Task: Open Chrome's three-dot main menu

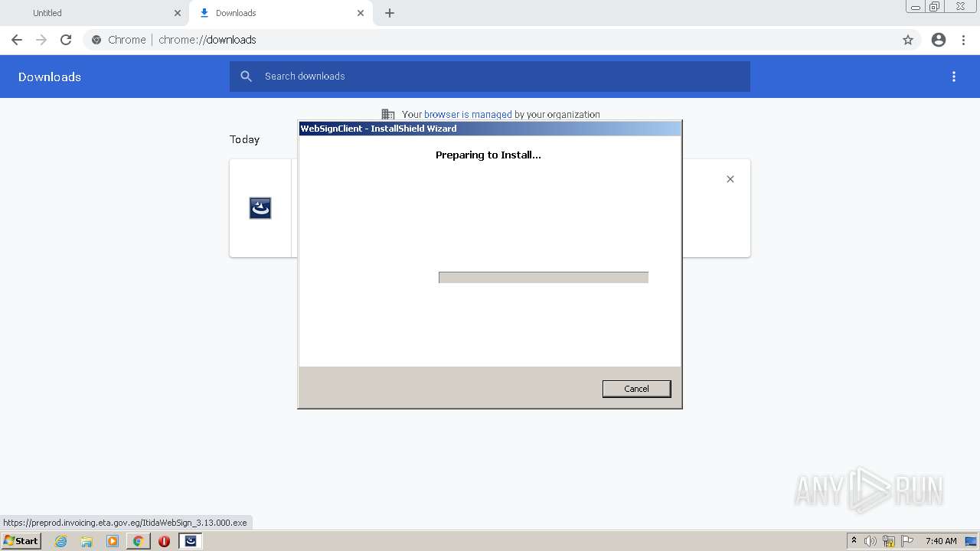Action: click(x=964, y=40)
